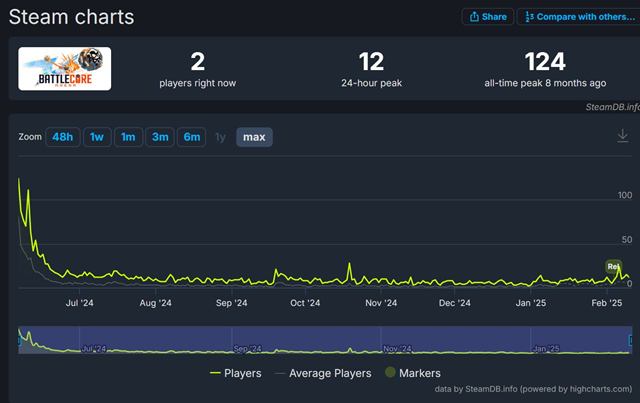Screen dimensions: 640x403
Task: Click the Share button
Action: tap(487, 17)
